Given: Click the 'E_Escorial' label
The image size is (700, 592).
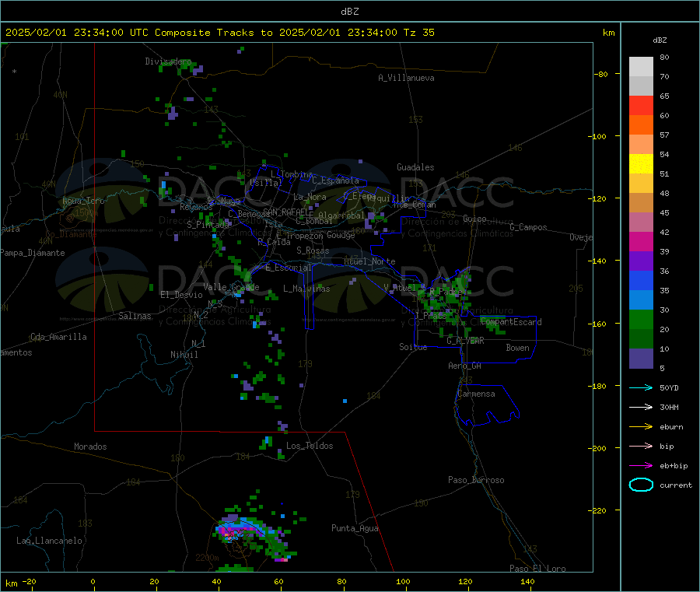Looking at the screenshot, I should (289, 268).
